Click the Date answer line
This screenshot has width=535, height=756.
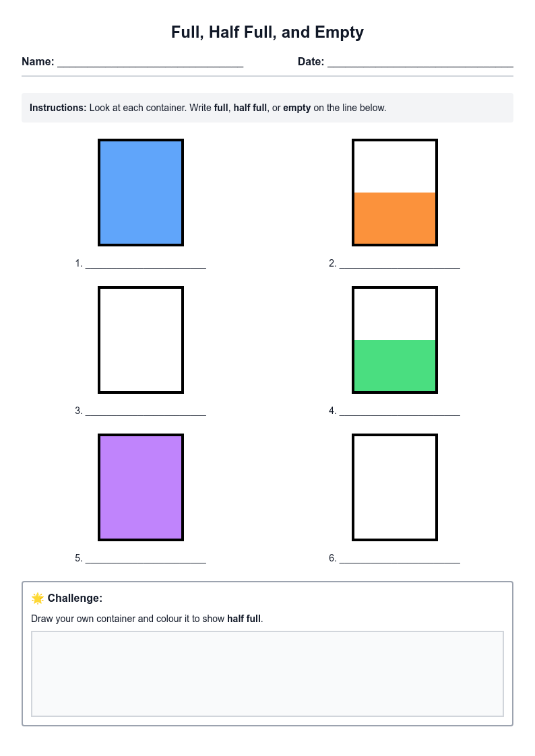(x=420, y=63)
